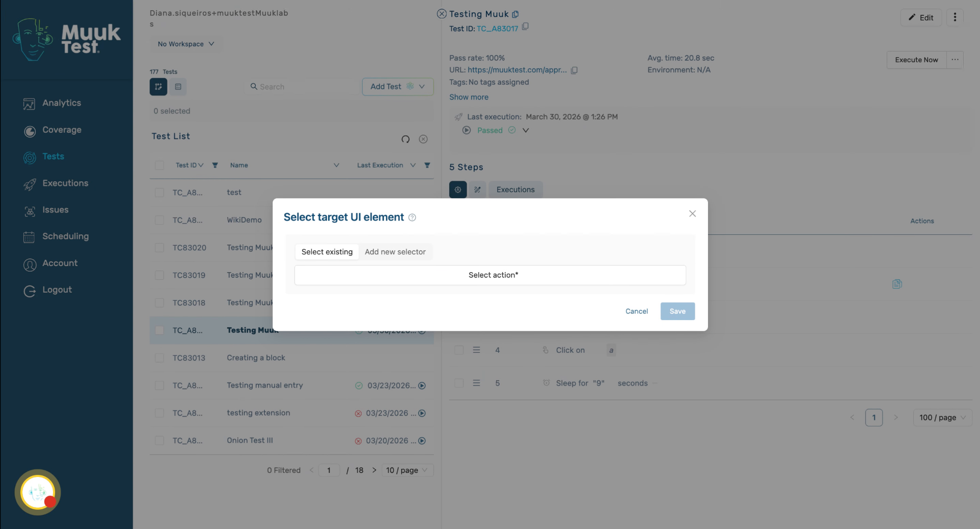
Task: Play the last execution video
Action: [x=466, y=130]
